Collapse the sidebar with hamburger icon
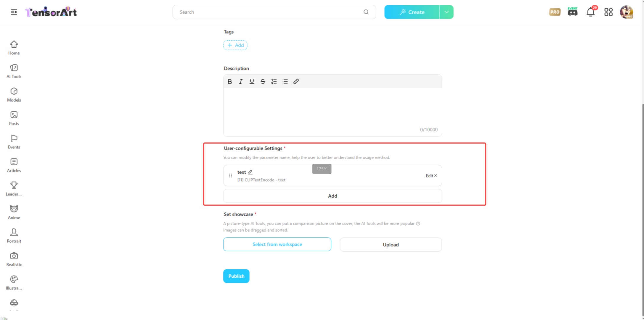 (14, 12)
